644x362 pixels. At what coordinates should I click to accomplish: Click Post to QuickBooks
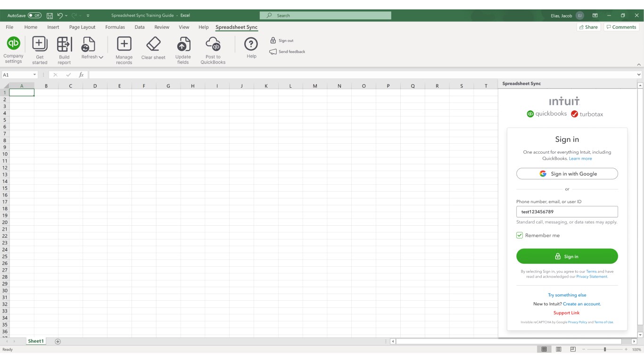tap(213, 50)
